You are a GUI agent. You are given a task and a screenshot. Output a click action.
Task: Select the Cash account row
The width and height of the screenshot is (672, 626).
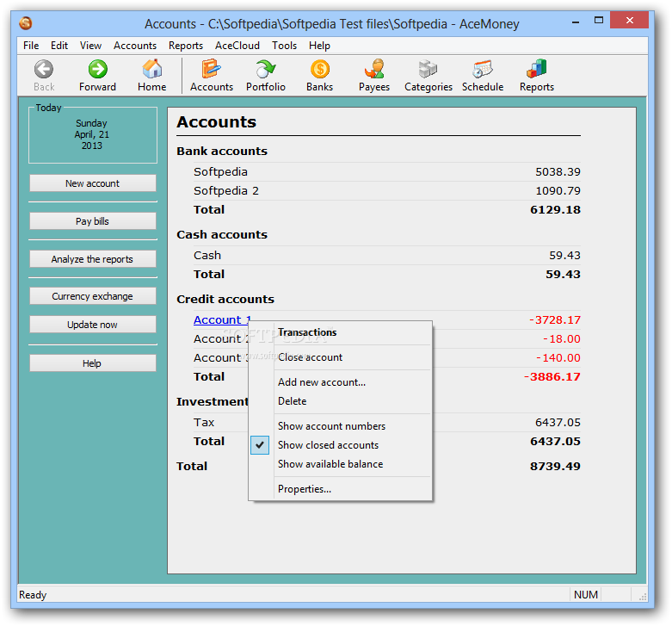(386, 255)
